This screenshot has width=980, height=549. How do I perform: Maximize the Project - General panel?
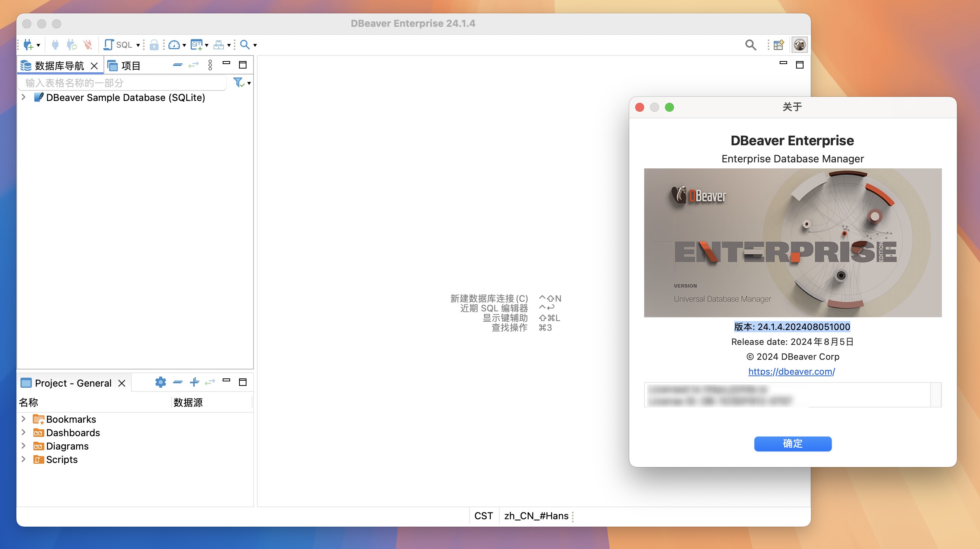243,382
